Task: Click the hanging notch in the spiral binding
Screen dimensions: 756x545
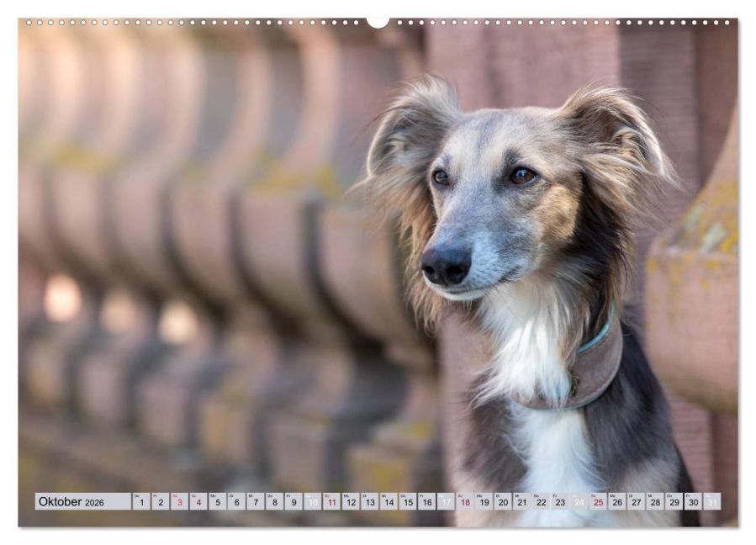Action: tap(378, 22)
